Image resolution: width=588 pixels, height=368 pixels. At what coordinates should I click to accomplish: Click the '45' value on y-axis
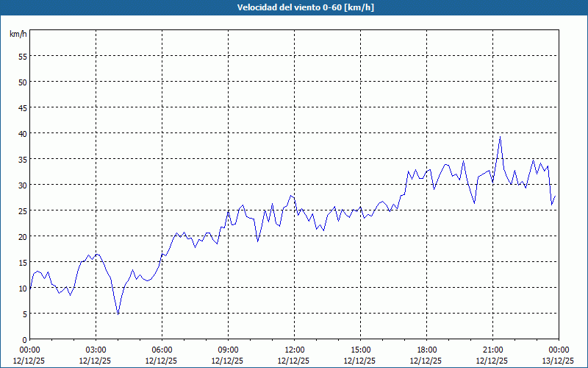(x=22, y=107)
